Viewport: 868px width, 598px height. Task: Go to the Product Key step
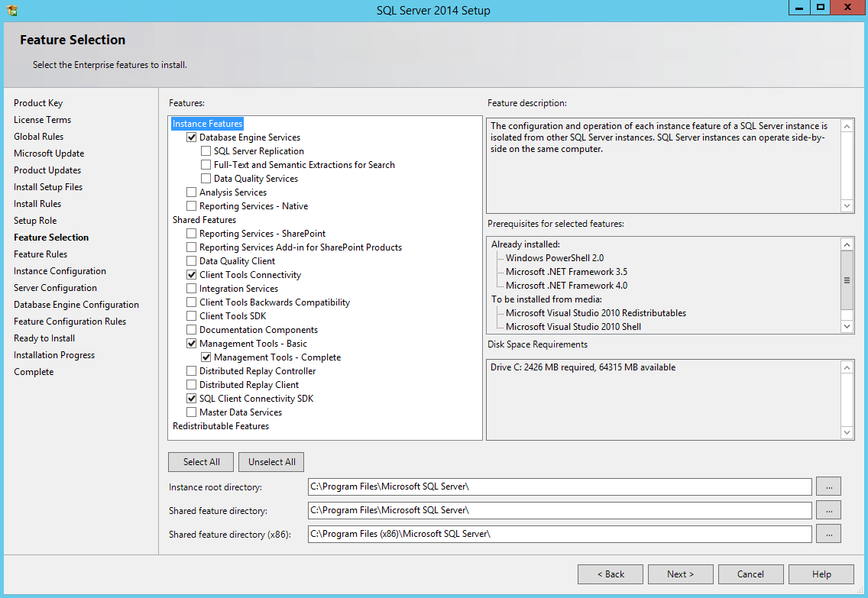[38, 102]
